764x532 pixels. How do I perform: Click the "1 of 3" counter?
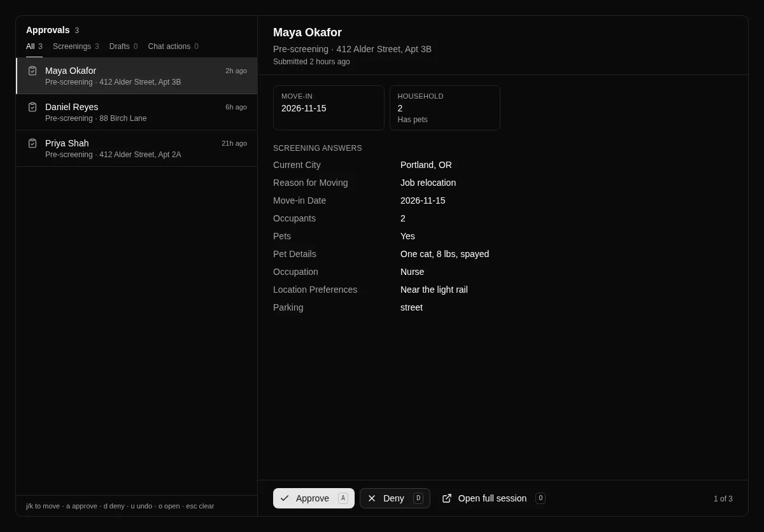[723, 499]
